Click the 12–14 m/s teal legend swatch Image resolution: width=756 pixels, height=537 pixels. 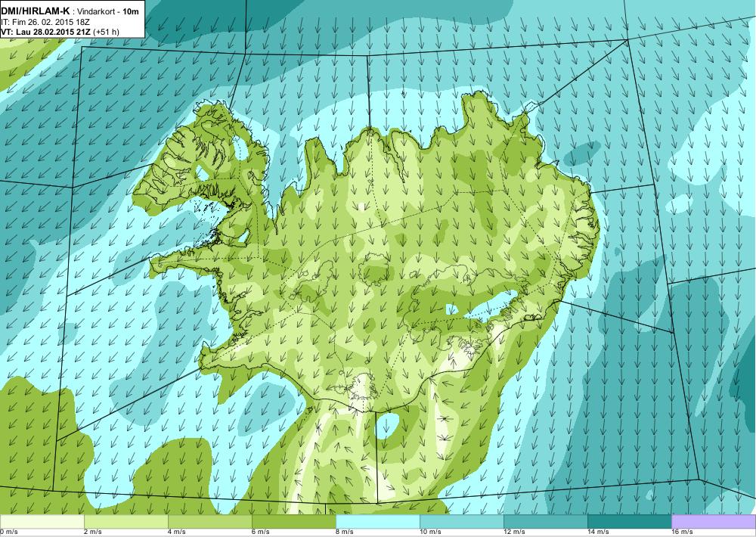tap(545, 521)
